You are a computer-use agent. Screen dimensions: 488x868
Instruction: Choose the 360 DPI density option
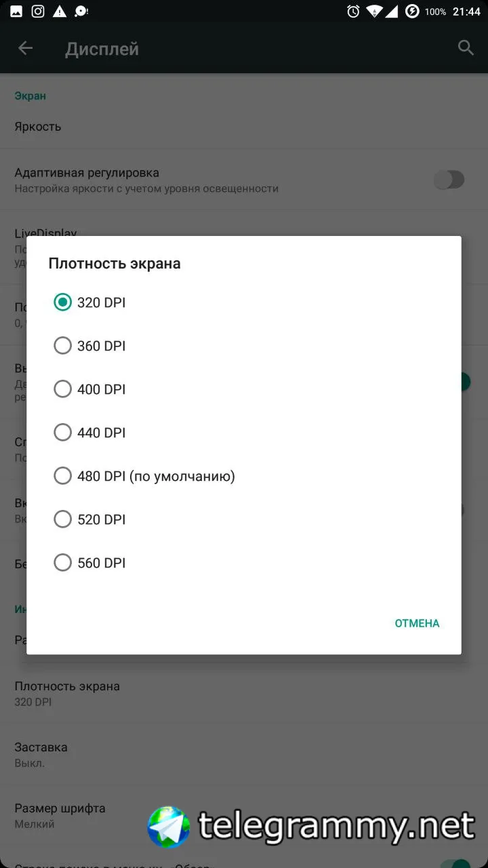(x=62, y=346)
